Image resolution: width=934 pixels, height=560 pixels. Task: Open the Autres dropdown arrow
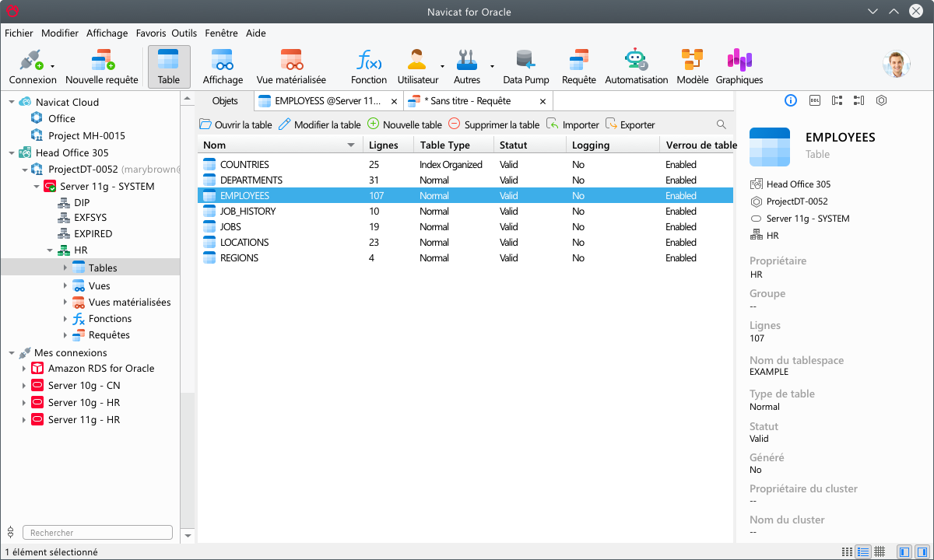pyautogui.click(x=492, y=67)
